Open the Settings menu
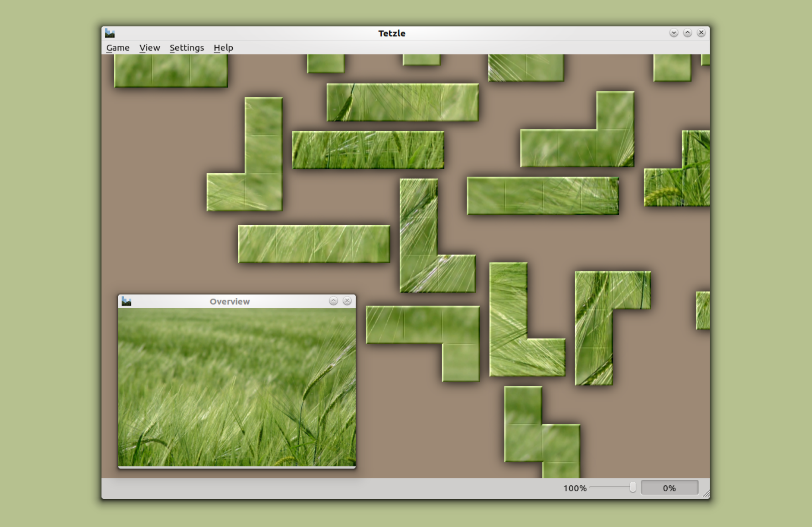 click(x=187, y=48)
